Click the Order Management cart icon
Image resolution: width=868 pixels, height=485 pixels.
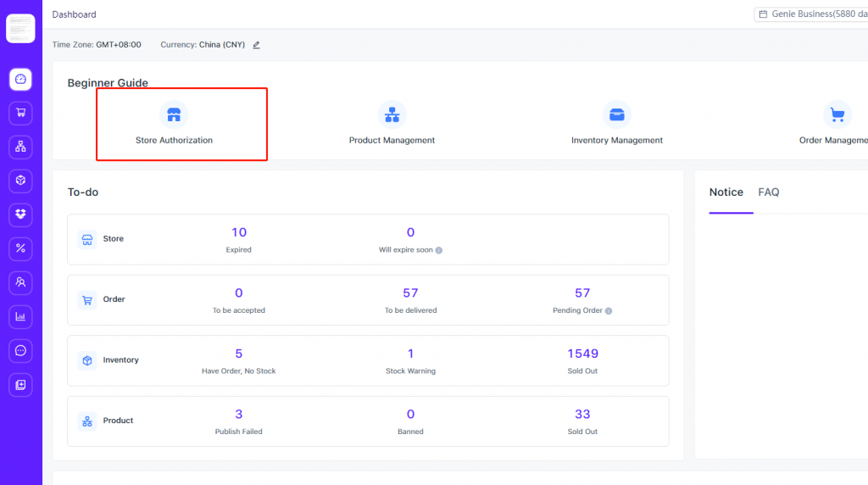(x=837, y=114)
